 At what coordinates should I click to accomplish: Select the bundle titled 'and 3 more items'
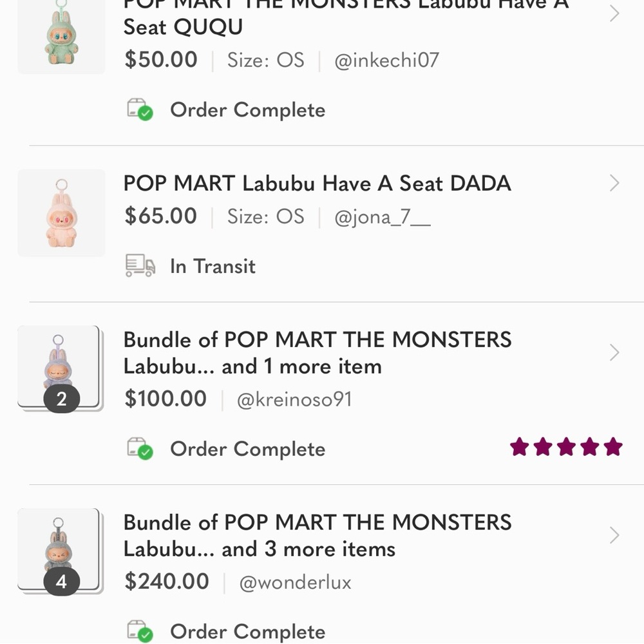[317, 536]
